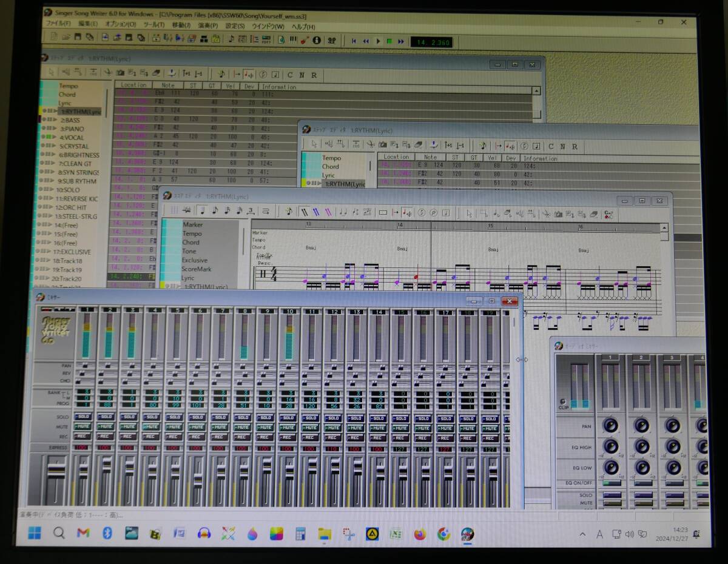Open Firefox from the taskbar
The height and width of the screenshot is (564, 728).
(x=420, y=534)
